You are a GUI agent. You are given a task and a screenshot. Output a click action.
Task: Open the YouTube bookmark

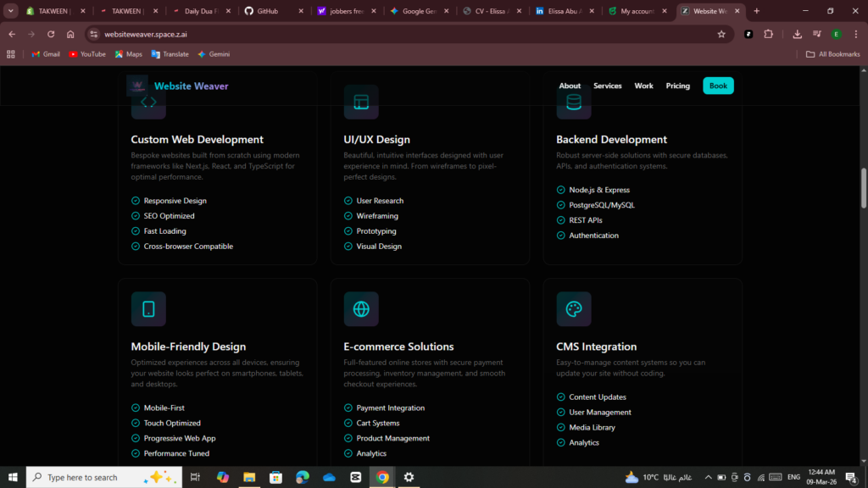pyautogui.click(x=87, y=54)
